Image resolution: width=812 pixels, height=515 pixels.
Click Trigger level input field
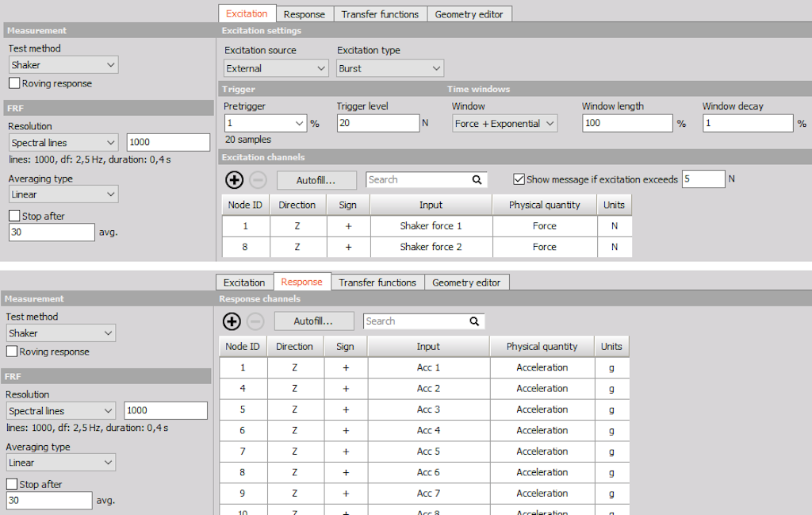(x=378, y=123)
